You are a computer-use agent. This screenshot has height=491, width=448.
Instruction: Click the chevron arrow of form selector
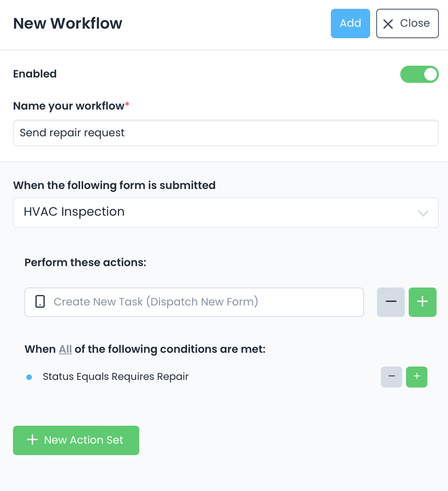coord(423,213)
